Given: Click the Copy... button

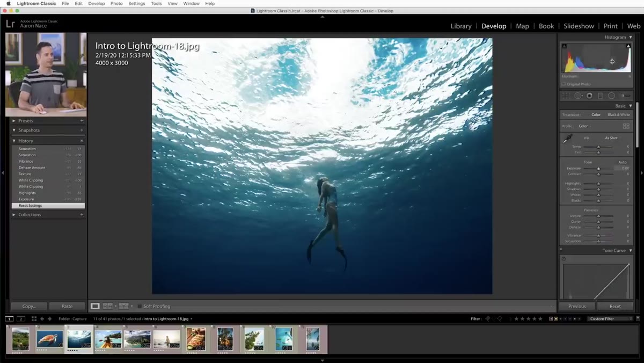Looking at the screenshot, I should pos(29,306).
